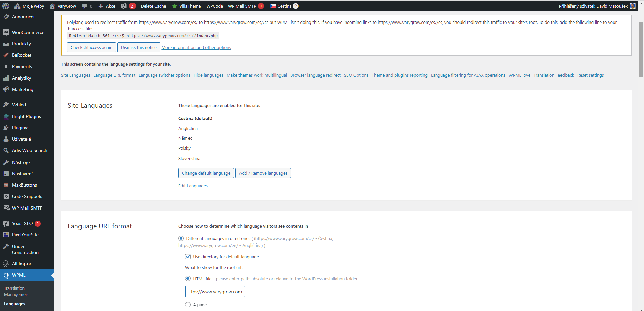Open the Akce new content menu

107,6
